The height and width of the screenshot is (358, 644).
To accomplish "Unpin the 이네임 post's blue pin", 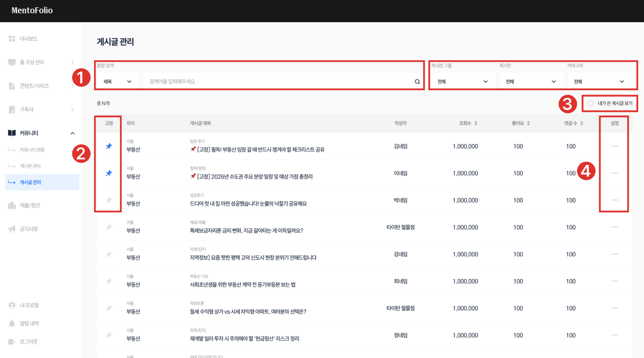I will point(109,173).
